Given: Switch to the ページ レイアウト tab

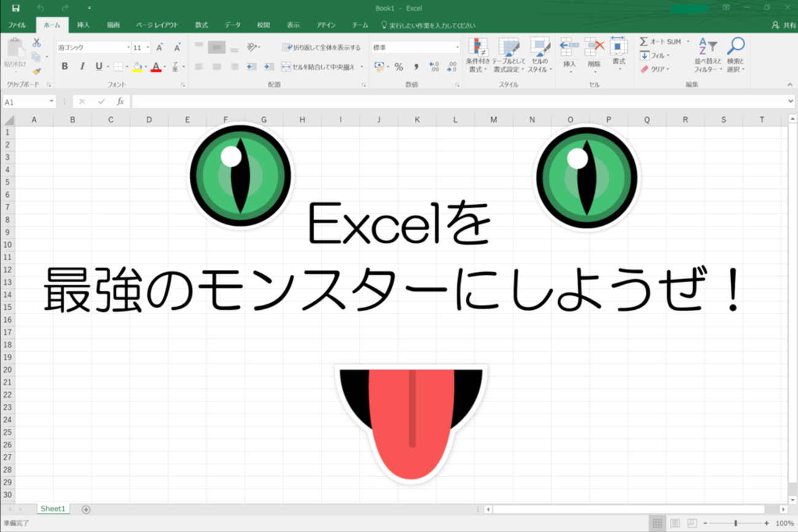Looking at the screenshot, I should (x=157, y=25).
